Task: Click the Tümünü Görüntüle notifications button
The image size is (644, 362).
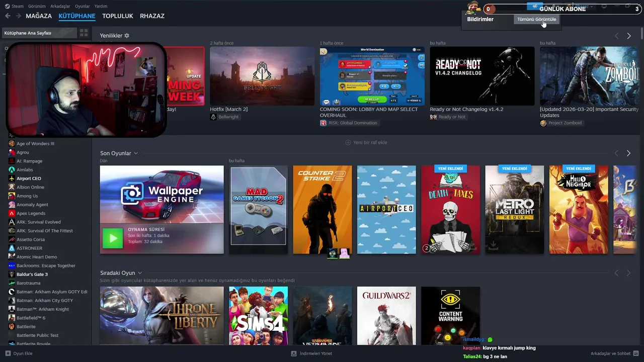Action: (537, 19)
